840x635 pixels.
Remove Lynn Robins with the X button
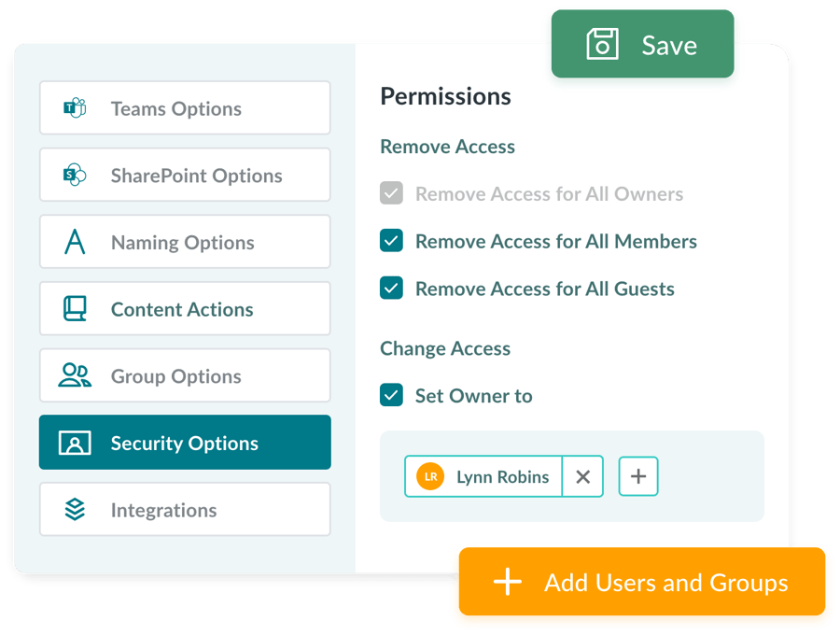(x=582, y=476)
